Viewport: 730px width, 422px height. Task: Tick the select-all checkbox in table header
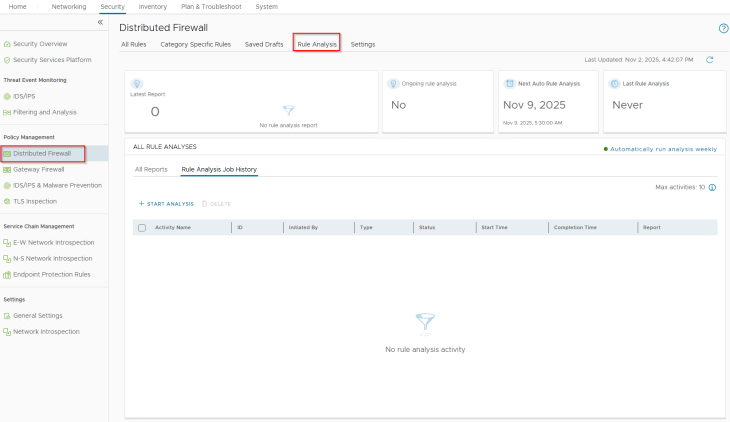pyautogui.click(x=142, y=228)
